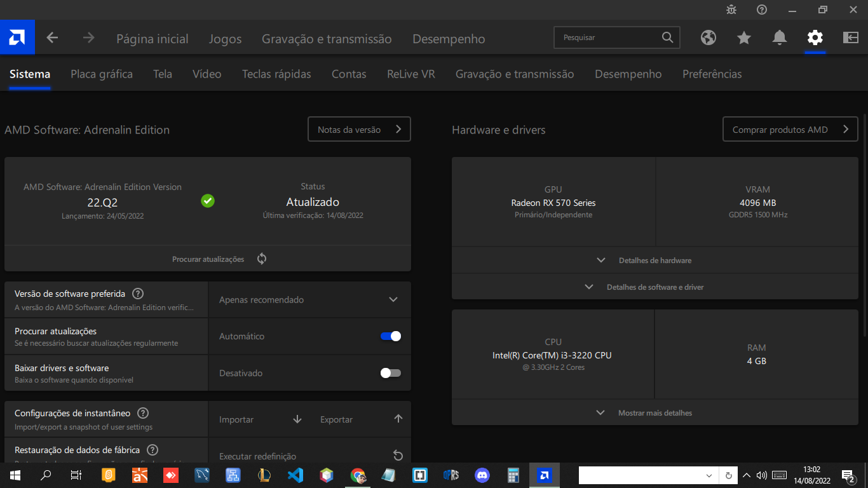Switch to the Contas tab
This screenshot has width=868, height=488.
coord(349,74)
